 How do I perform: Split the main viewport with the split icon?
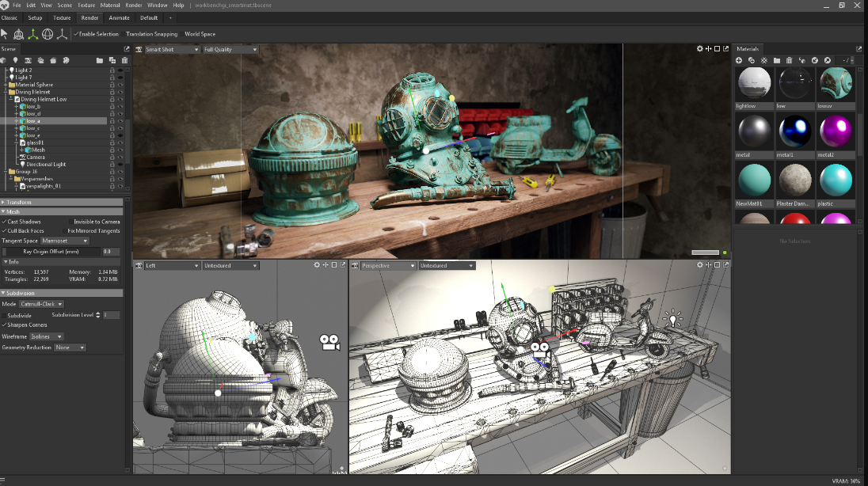point(709,49)
